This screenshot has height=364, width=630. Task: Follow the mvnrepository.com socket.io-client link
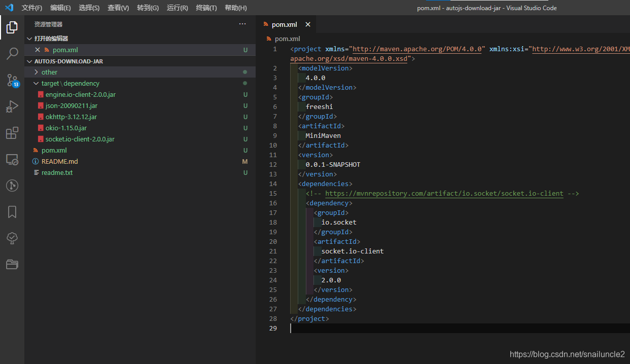444,193
